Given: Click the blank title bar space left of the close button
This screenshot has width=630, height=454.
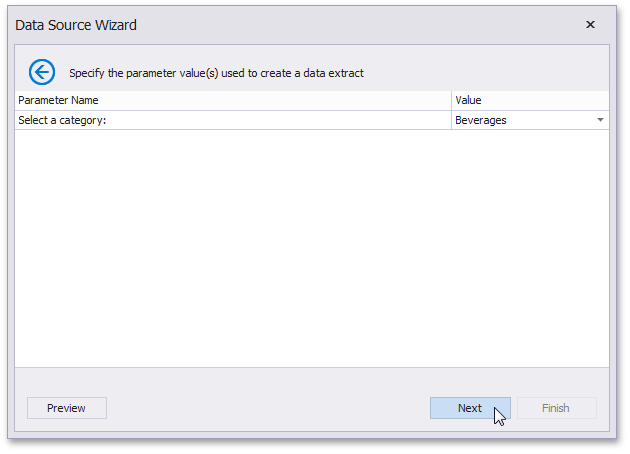Looking at the screenshot, I should (x=400, y=25).
